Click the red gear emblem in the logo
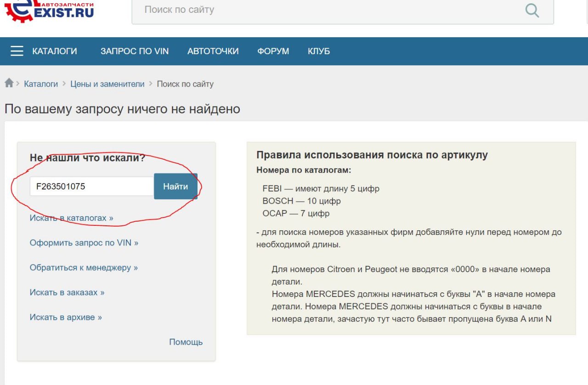 17,11
